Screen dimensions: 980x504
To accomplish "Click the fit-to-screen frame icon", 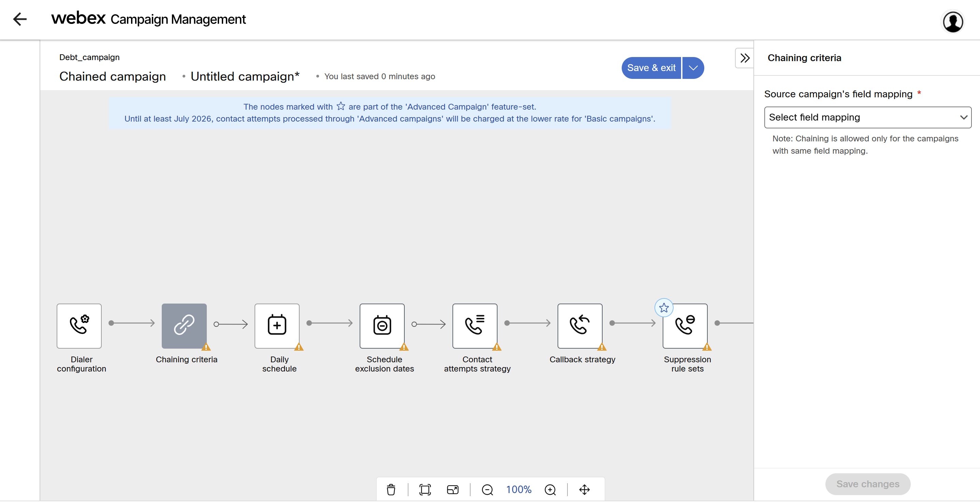I will point(424,489).
